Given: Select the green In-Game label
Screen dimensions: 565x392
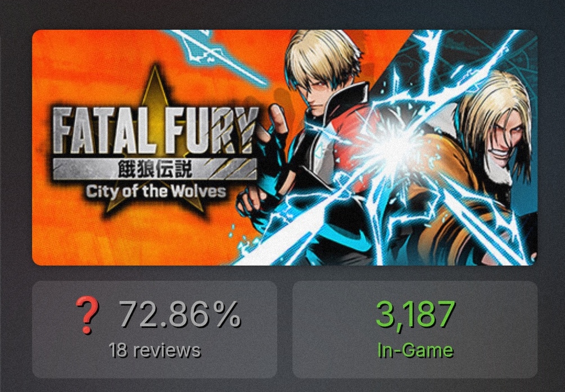Looking at the screenshot, I should pos(415,350).
